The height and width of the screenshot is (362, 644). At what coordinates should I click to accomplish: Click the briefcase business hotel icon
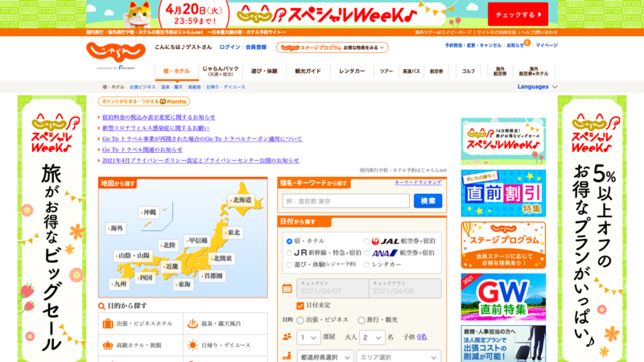pos(108,323)
